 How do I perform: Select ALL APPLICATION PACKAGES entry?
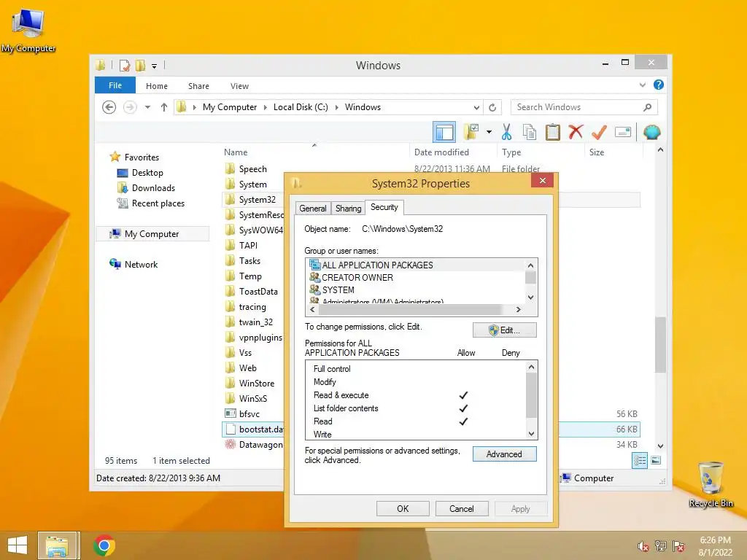pyautogui.click(x=377, y=265)
